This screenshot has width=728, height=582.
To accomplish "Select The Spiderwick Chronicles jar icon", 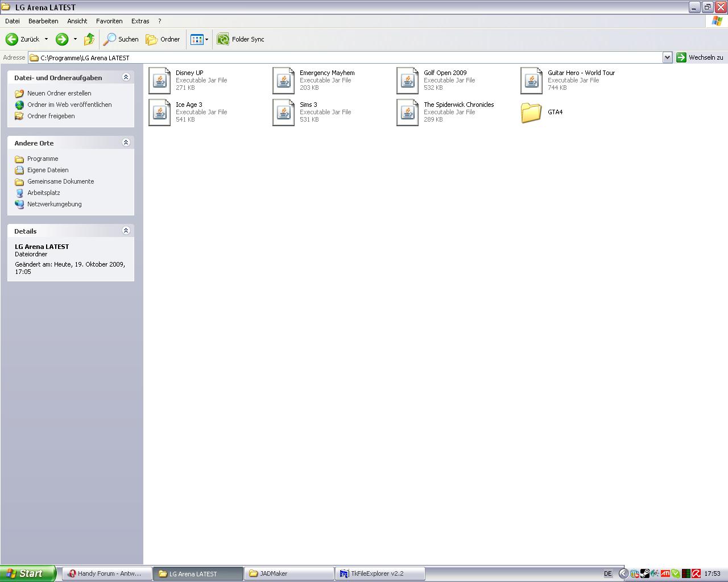I will (x=408, y=112).
